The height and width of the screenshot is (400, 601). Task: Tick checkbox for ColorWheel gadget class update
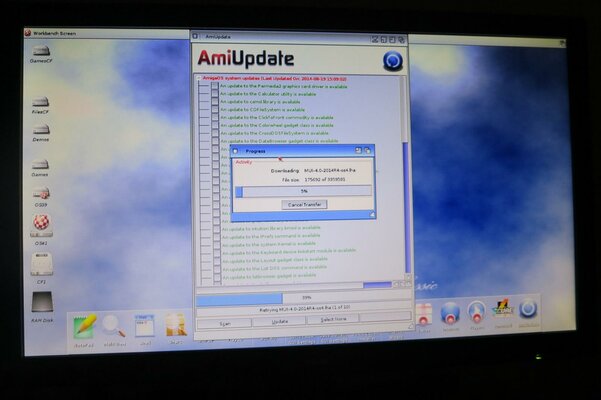(x=214, y=125)
